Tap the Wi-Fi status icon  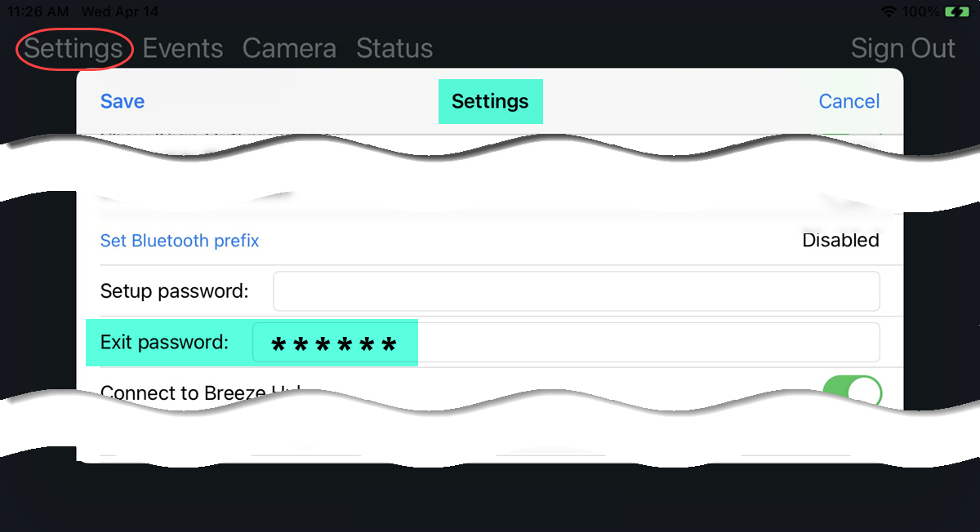(889, 11)
